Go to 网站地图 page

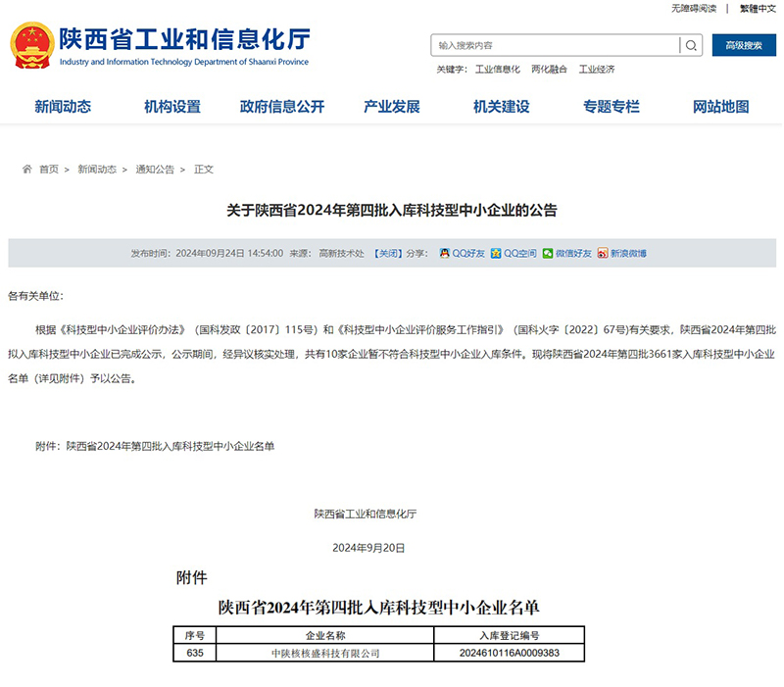(721, 107)
